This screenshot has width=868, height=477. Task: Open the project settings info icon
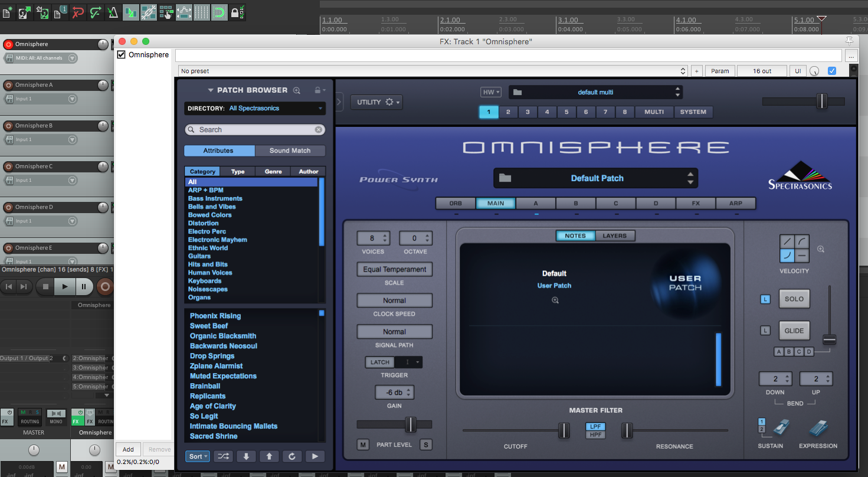point(60,12)
